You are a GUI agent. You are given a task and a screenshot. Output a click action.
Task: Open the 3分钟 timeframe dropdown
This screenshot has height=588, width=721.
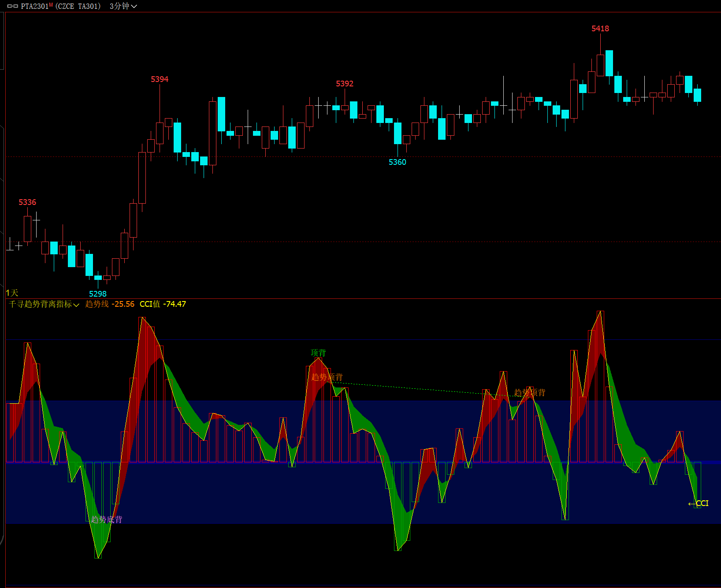pos(123,6)
